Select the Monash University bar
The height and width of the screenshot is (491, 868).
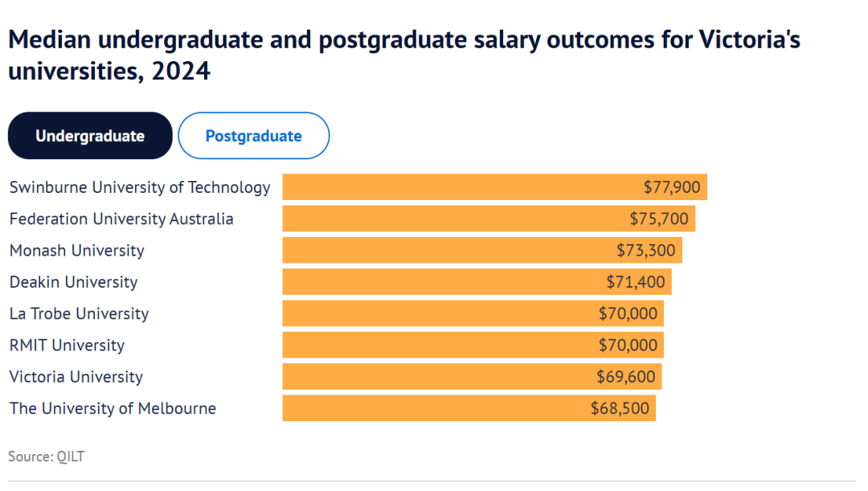442,250
